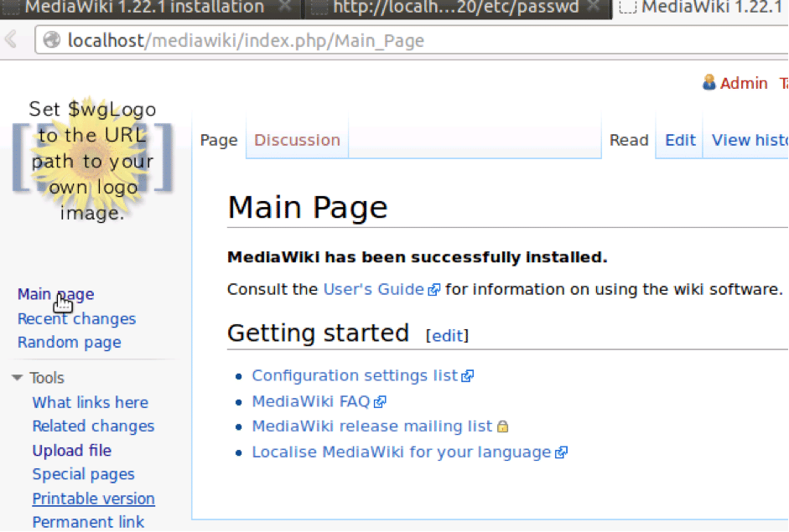Click external icon after Localise MediaWiki link
This screenshot has height=532, width=789.
coord(562,452)
